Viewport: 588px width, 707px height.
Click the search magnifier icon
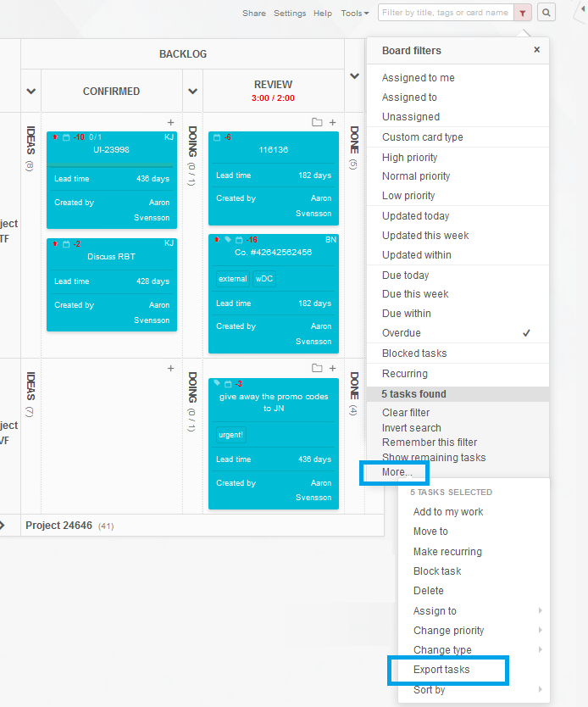click(546, 13)
